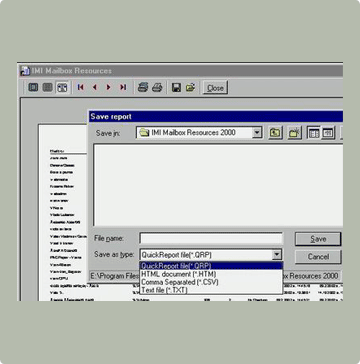Go up one folder level icon
This screenshot has width=360, height=364.
click(275, 133)
